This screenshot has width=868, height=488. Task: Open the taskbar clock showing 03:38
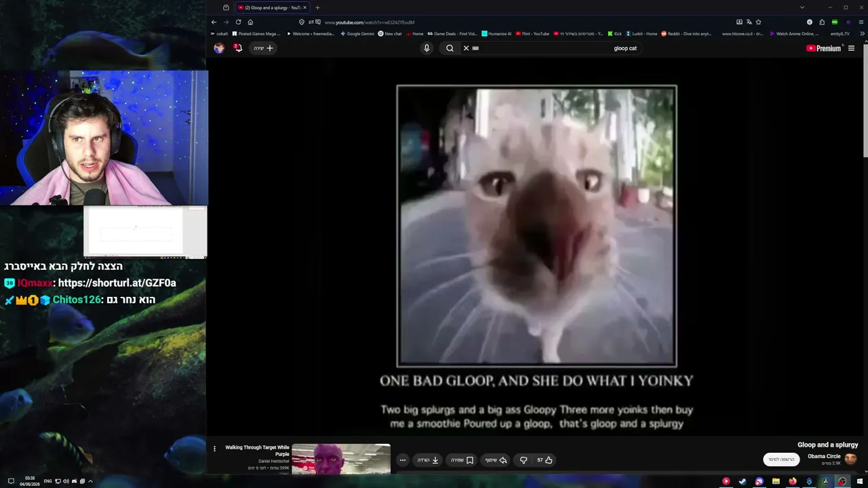pos(30,481)
